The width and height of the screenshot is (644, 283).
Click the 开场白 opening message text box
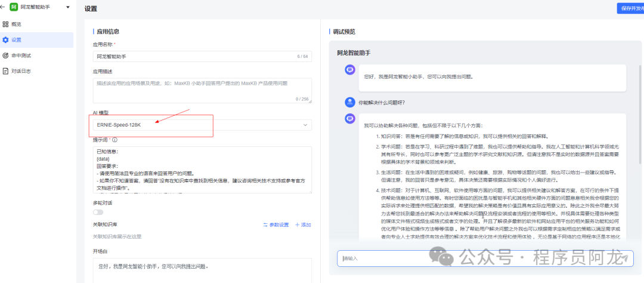[x=202, y=269]
